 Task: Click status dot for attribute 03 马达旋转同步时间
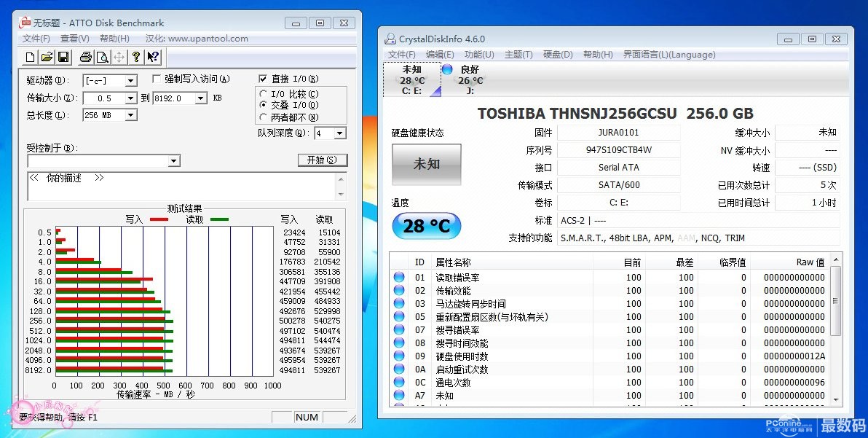click(x=398, y=303)
